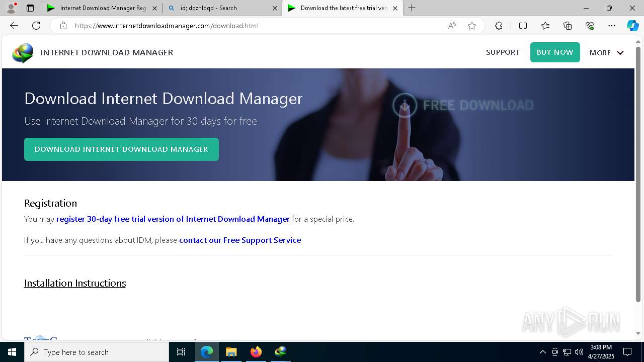
Task: Open Collections panel
Action: (568, 26)
